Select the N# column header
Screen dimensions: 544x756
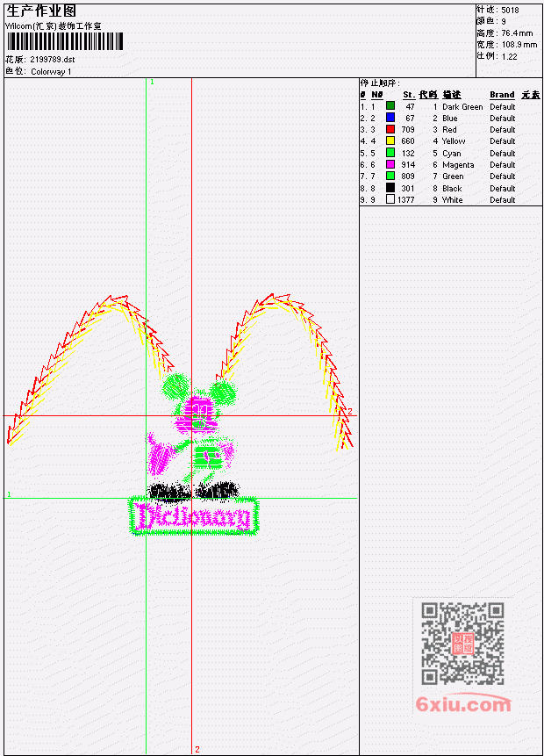(376, 95)
